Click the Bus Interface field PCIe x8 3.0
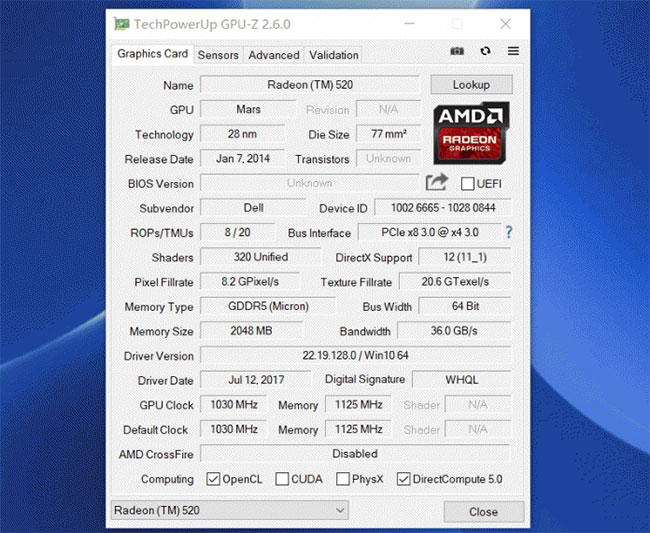Viewport: 650px width, 533px height. point(430,232)
